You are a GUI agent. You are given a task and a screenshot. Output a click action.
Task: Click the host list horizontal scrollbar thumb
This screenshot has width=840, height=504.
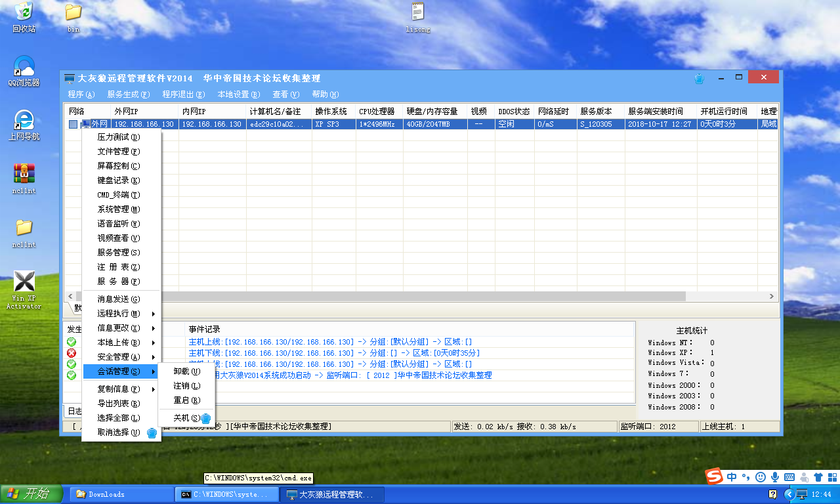(381, 297)
